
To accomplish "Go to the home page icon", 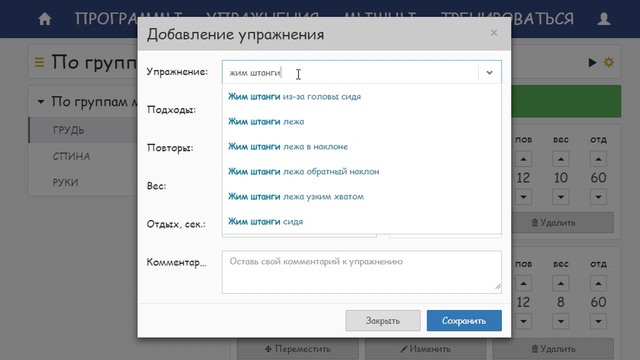I will [x=45, y=19].
